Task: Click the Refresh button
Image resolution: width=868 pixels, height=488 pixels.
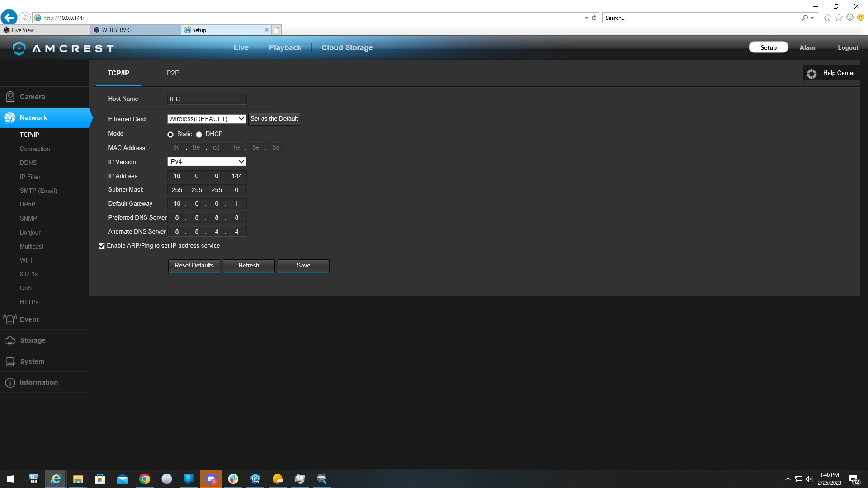Action: tap(249, 266)
